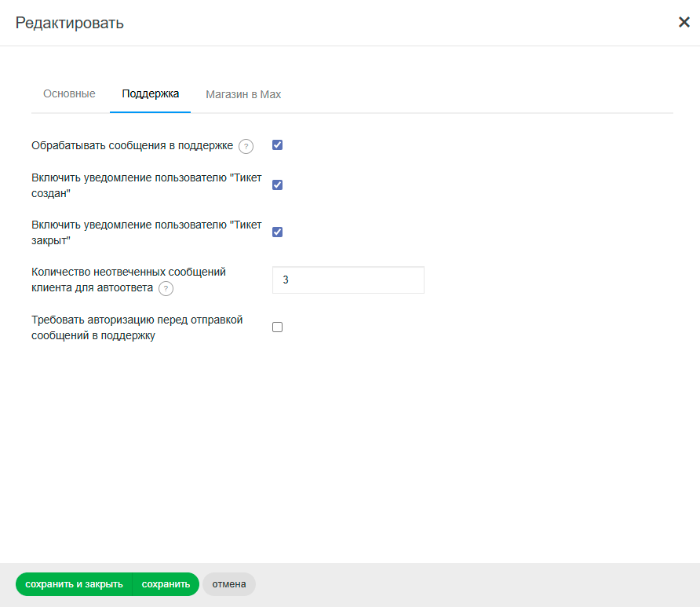700x607 pixels.
Task: Click the "Количество неотвеченных сообщений" label text
Action: (x=128, y=272)
